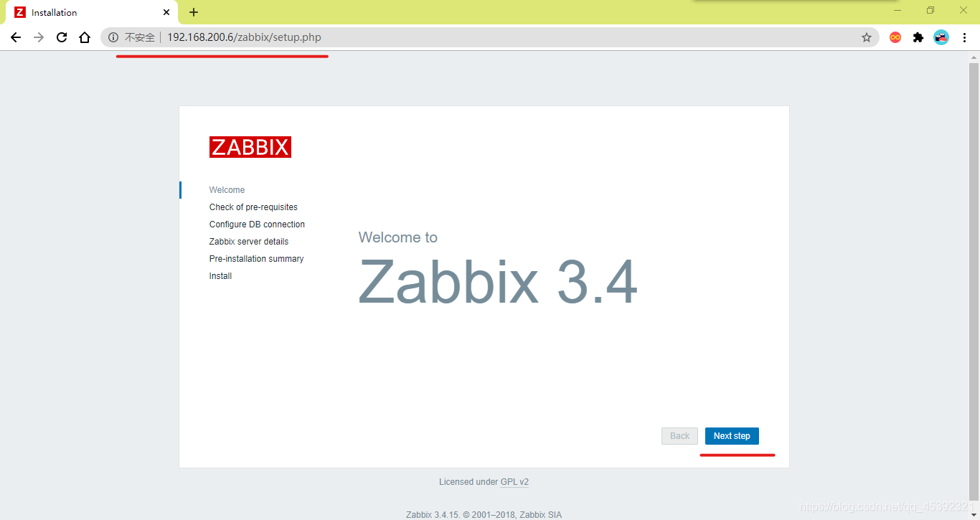Select the Welcome setup step
This screenshot has width=980, height=520.
pyautogui.click(x=227, y=190)
